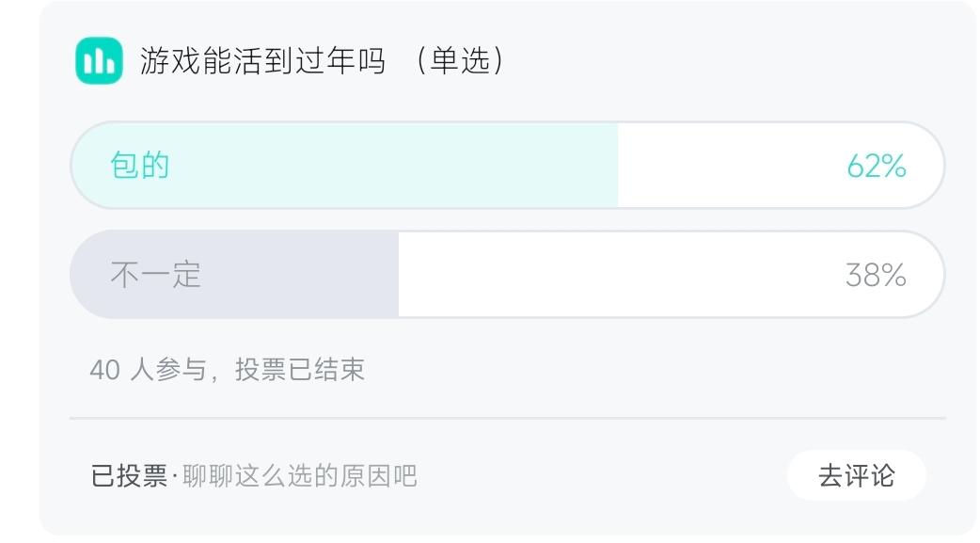Click the number 40 in the participant line

[x=104, y=370]
